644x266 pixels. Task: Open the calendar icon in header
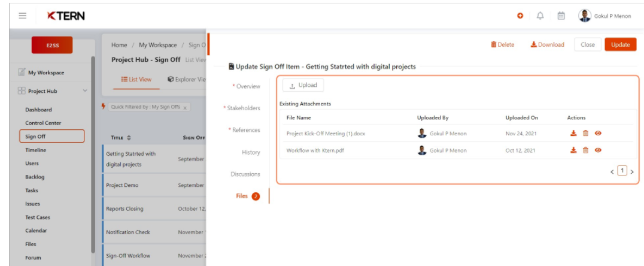coord(561,16)
